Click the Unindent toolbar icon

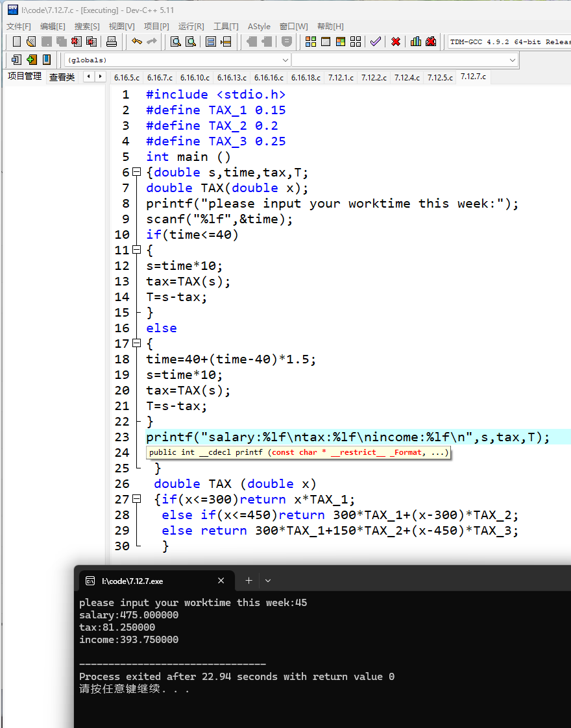coord(267,42)
